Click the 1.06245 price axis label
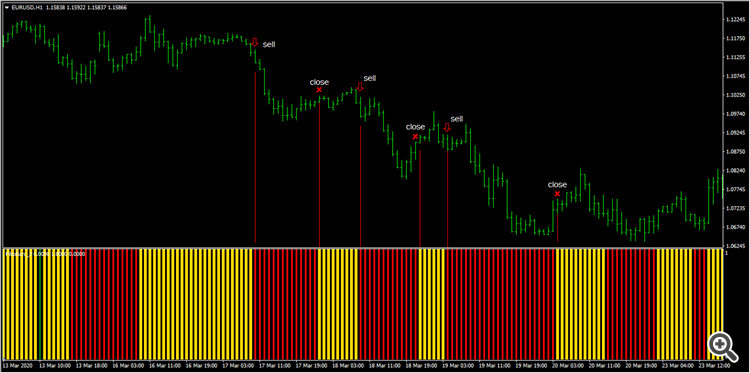 pos(737,246)
